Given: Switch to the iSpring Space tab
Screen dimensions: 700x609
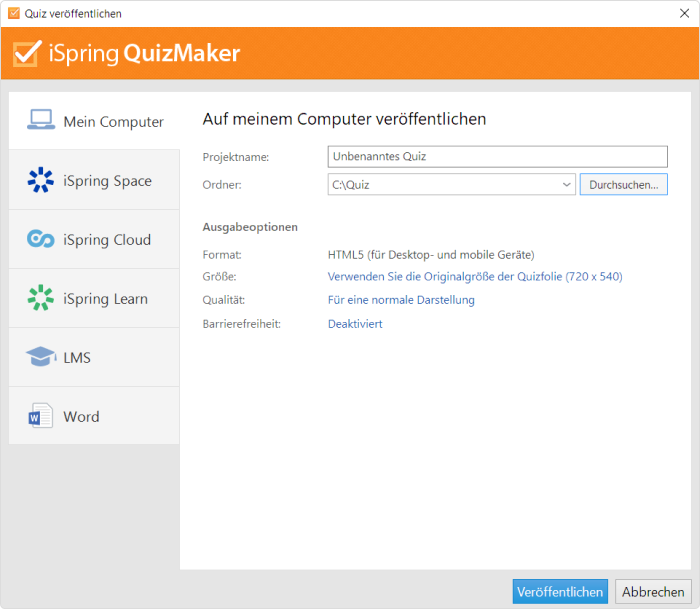Looking at the screenshot, I should tap(94, 180).
